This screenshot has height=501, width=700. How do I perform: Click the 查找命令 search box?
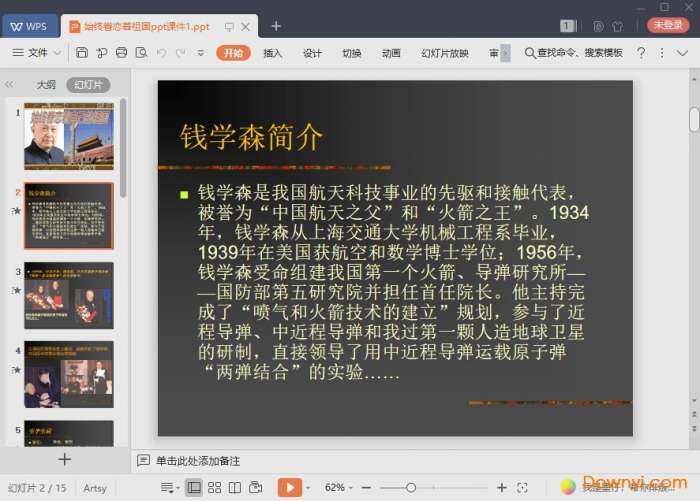574,53
